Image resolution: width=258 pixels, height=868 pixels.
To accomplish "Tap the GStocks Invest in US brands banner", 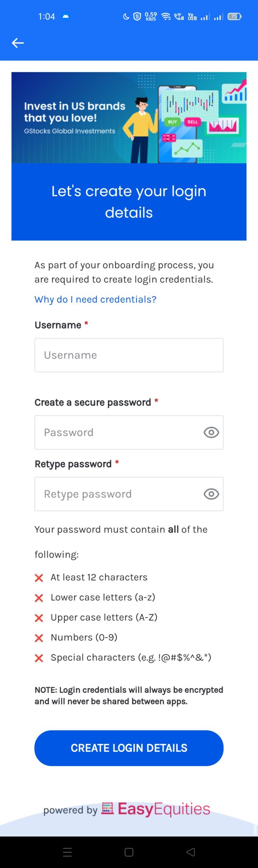I will [129, 118].
